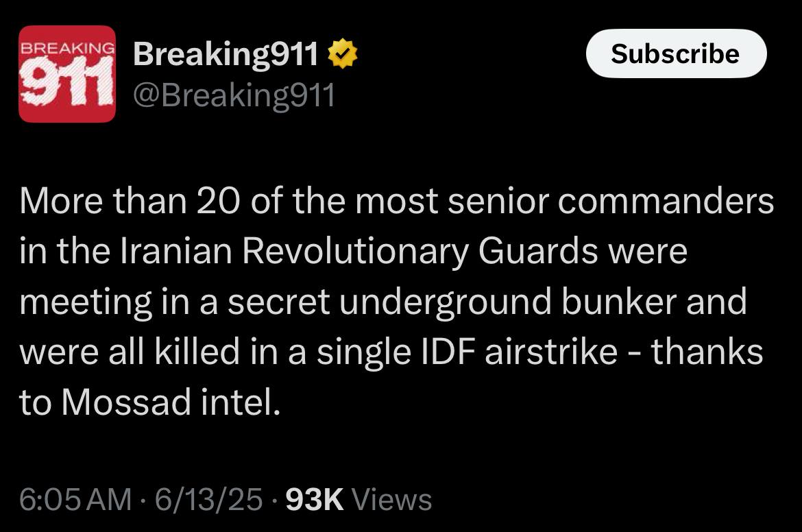The width and height of the screenshot is (802, 532).
Task: Open the 6:05 AM timestamp link
Action: pos(75,499)
